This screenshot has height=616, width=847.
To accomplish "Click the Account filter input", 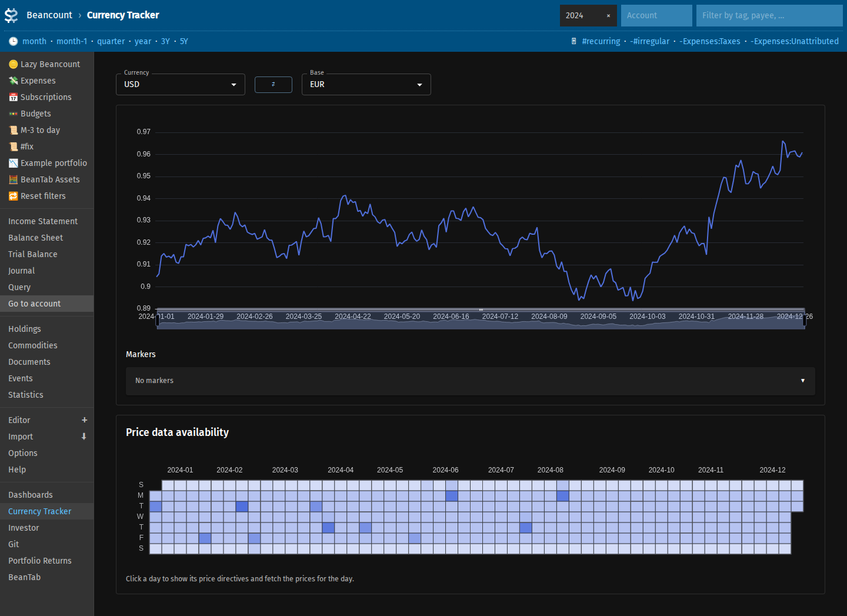I will (x=656, y=16).
